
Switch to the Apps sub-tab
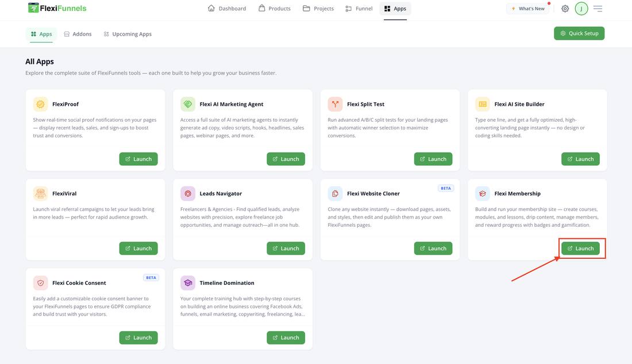click(41, 34)
